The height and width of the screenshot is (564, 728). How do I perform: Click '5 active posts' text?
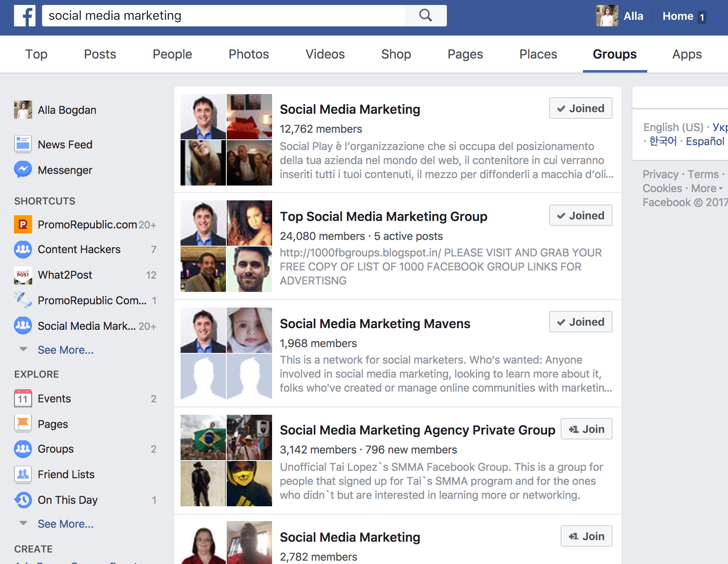[408, 236]
